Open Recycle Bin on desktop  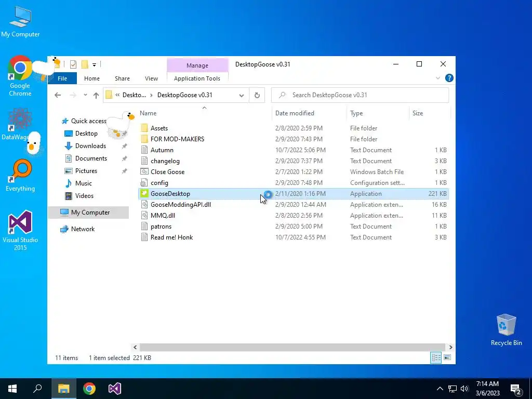tap(506, 330)
